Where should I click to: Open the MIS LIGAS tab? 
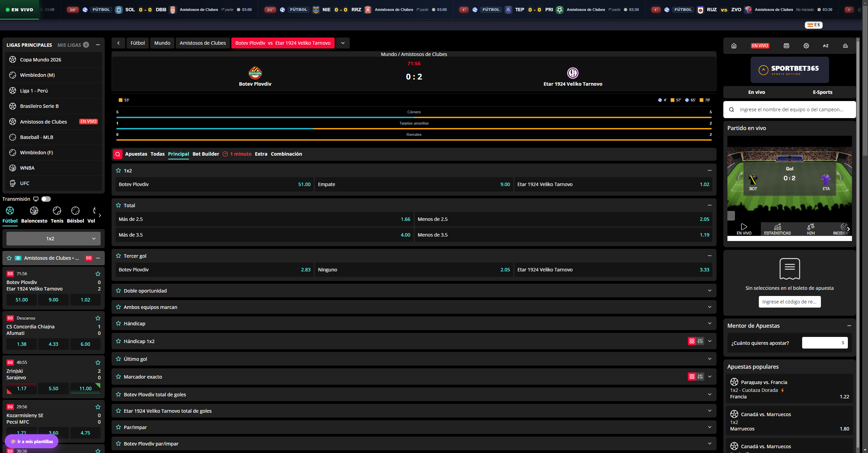73,45
